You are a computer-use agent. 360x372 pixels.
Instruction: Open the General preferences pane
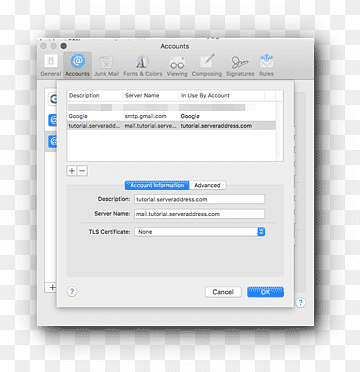[x=51, y=66]
